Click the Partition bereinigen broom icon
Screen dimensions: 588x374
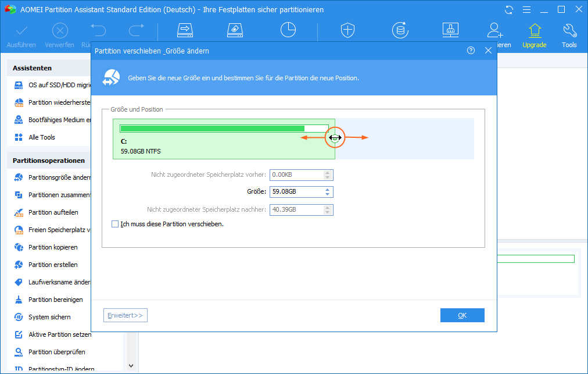pyautogui.click(x=19, y=300)
